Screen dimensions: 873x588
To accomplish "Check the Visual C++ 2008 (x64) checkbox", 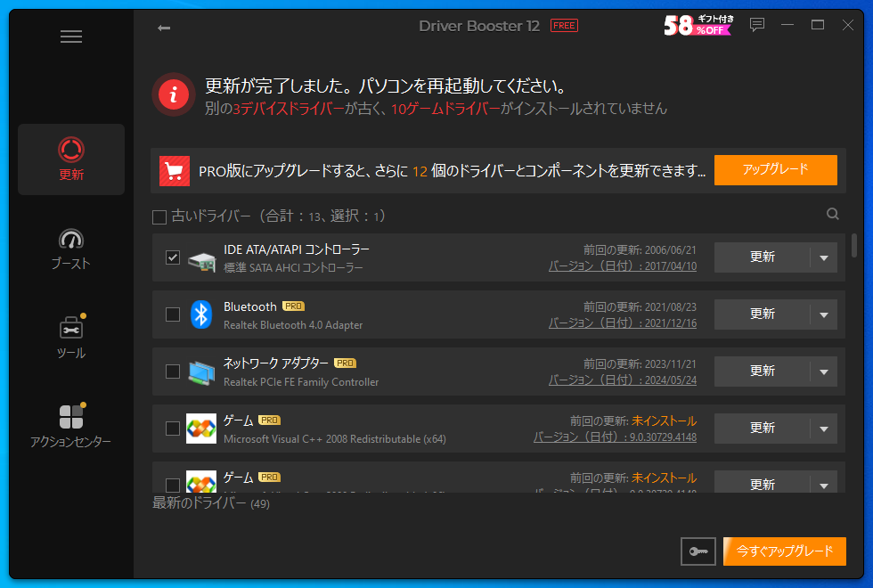I will [173, 429].
